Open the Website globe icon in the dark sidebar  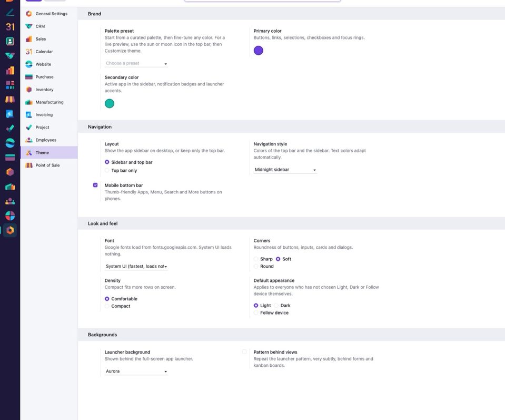[10, 143]
